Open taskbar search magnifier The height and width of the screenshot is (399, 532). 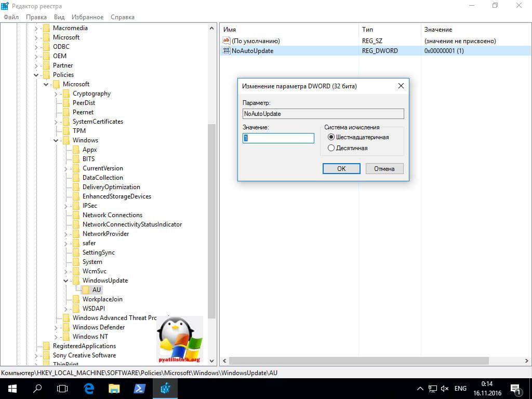click(37, 389)
